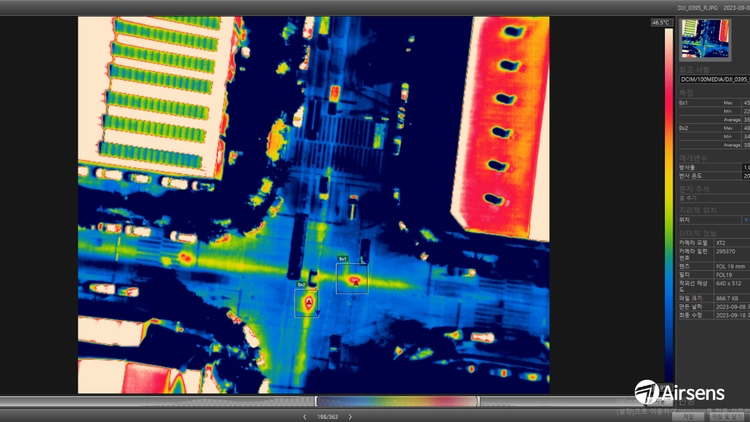Click the 46.5°C scale maximum value

point(661,22)
